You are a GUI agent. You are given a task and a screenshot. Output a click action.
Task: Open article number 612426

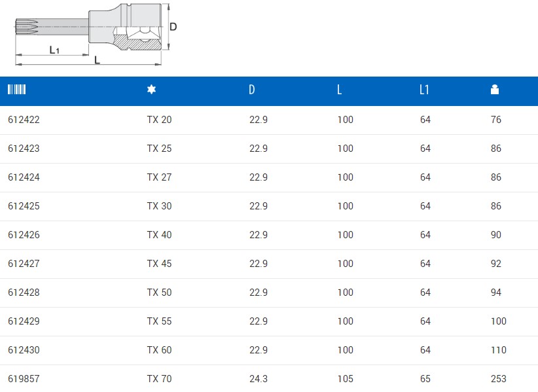tap(24, 235)
